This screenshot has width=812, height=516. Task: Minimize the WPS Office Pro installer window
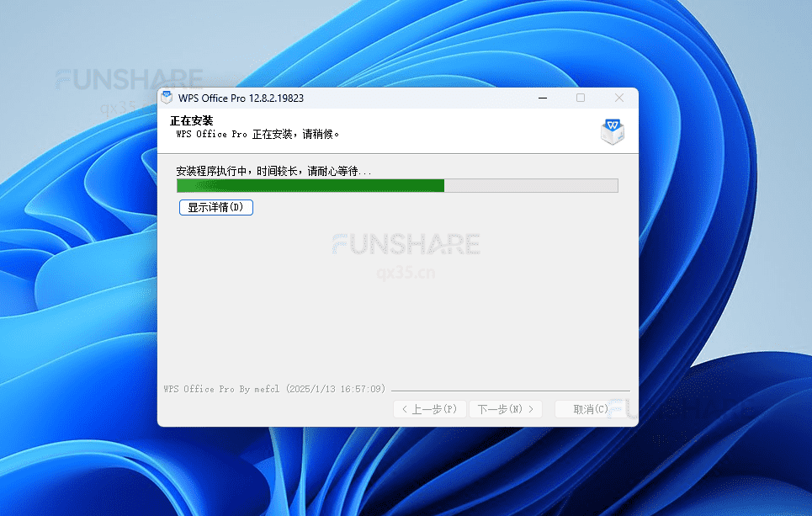pos(543,98)
